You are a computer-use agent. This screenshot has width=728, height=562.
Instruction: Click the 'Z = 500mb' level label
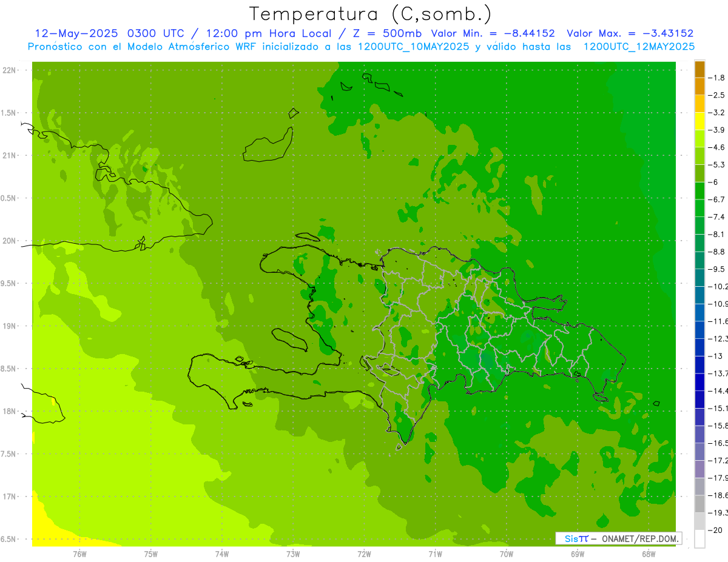pos(388,33)
